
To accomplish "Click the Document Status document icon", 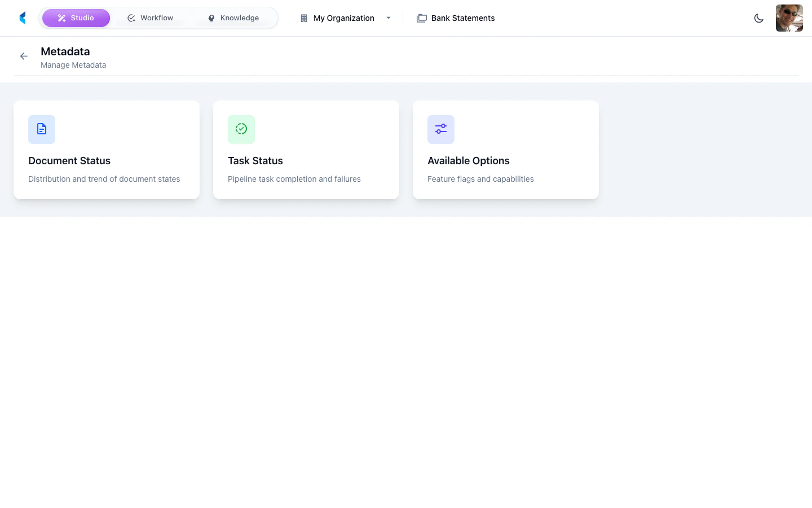I will pos(42,129).
